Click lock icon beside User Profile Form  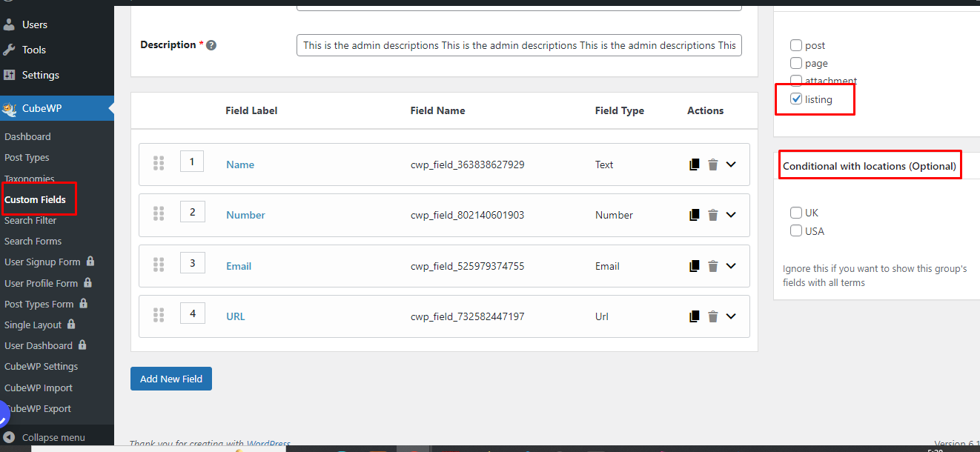click(x=87, y=282)
